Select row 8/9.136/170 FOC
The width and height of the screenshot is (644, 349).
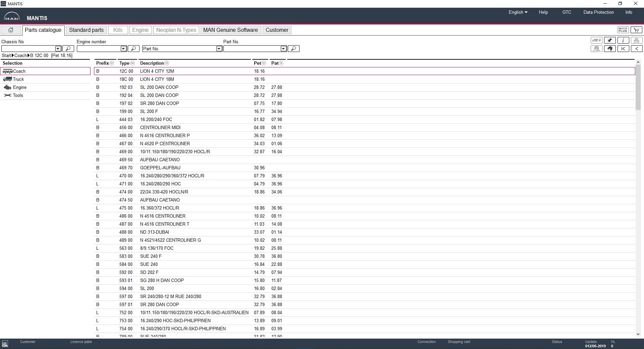tap(365, 248)
